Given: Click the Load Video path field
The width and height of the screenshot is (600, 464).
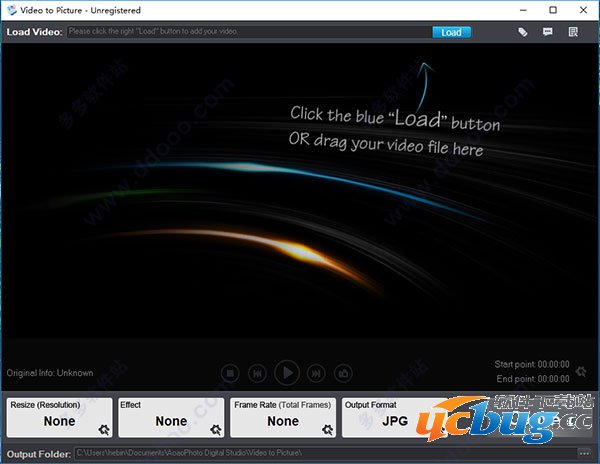Looking at the screenshot, I should point(248,32).
